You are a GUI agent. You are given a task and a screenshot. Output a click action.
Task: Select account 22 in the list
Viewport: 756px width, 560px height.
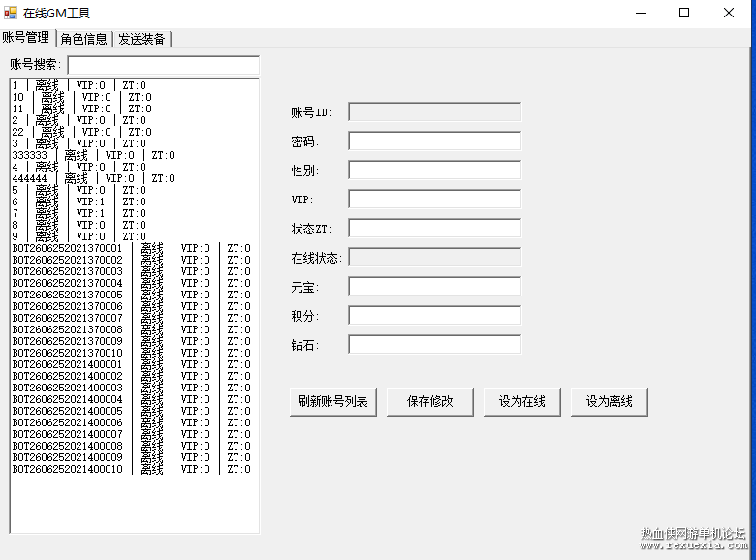pyautogui.click(x=134, y=132)
